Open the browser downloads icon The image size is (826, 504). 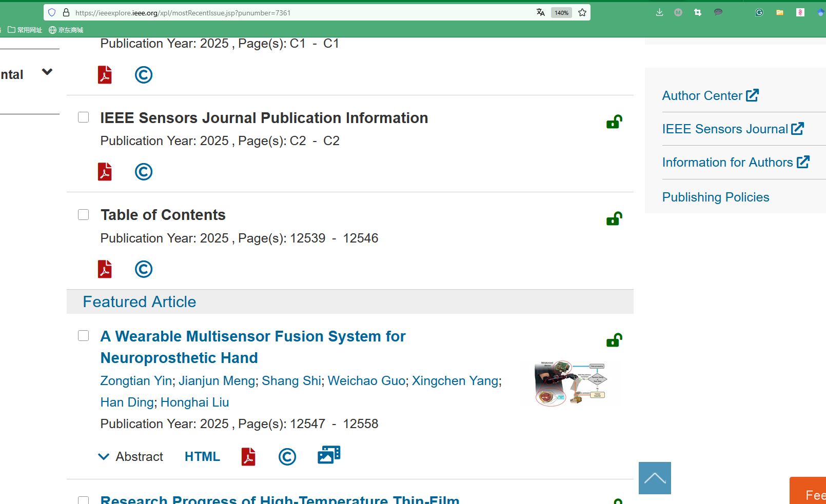coord(659,13)
